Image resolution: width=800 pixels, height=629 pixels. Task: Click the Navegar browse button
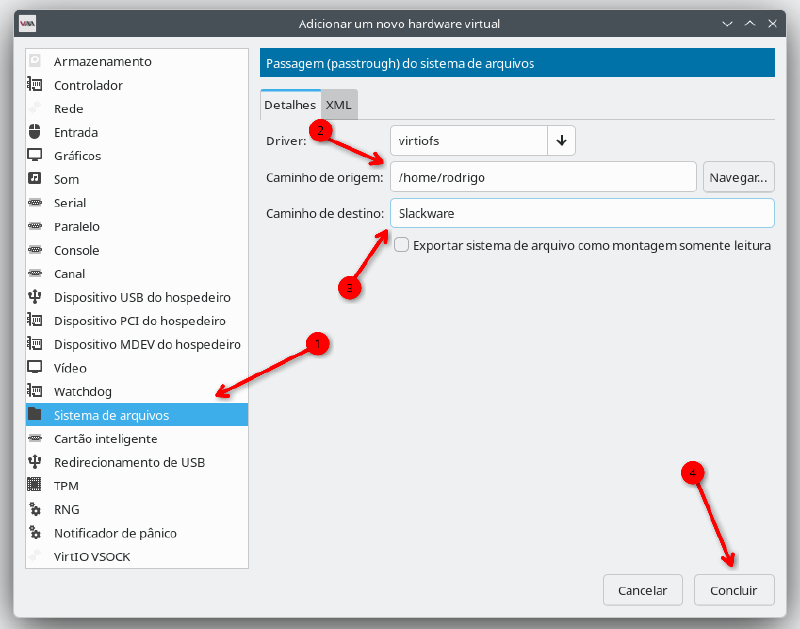click(739, 177)
